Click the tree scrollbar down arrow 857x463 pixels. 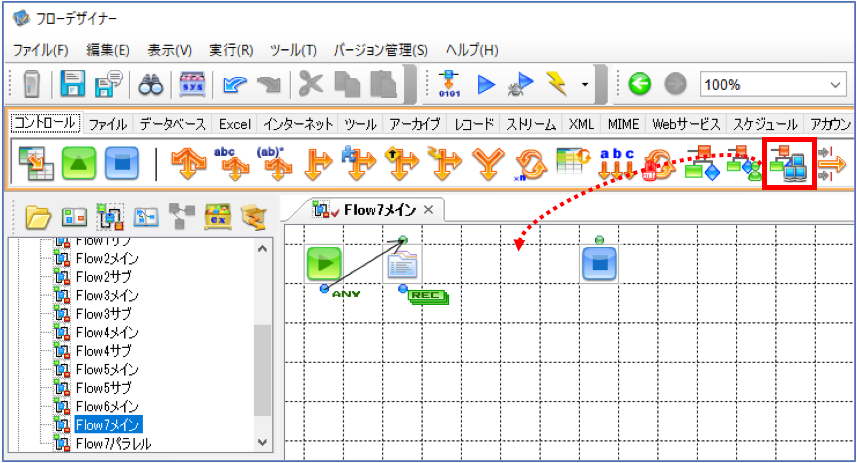click(262, 442)
